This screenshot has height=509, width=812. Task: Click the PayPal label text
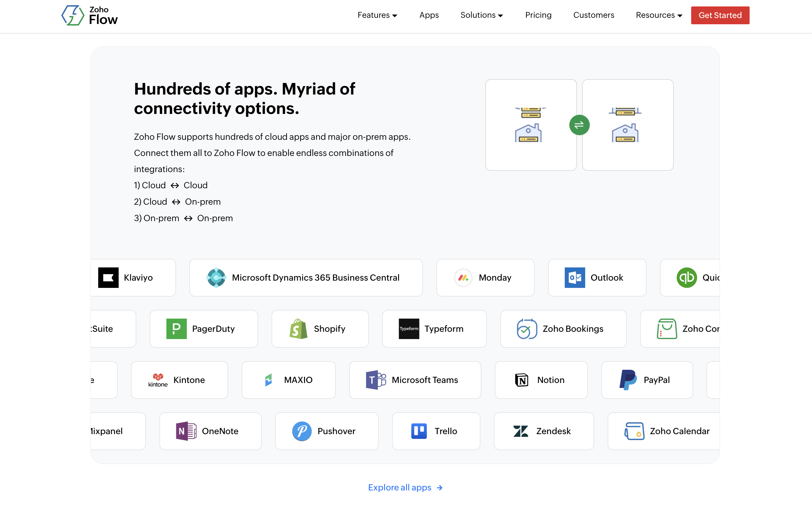[657, 380]
